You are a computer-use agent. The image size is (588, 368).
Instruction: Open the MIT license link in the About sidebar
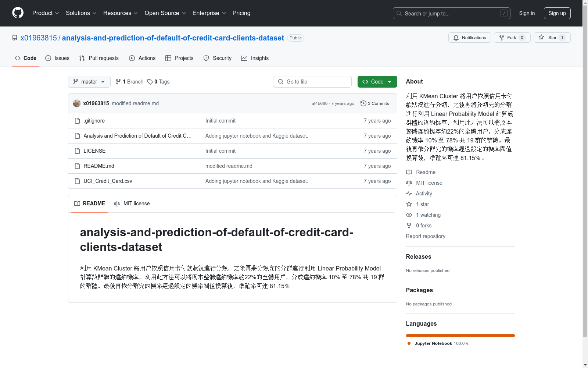point(424,183)
